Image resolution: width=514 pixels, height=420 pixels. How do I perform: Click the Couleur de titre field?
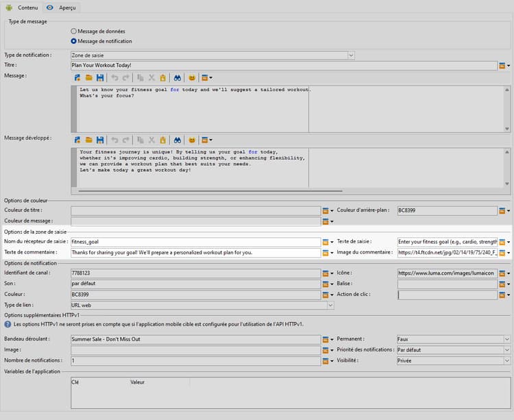click(x=196, y=210)
